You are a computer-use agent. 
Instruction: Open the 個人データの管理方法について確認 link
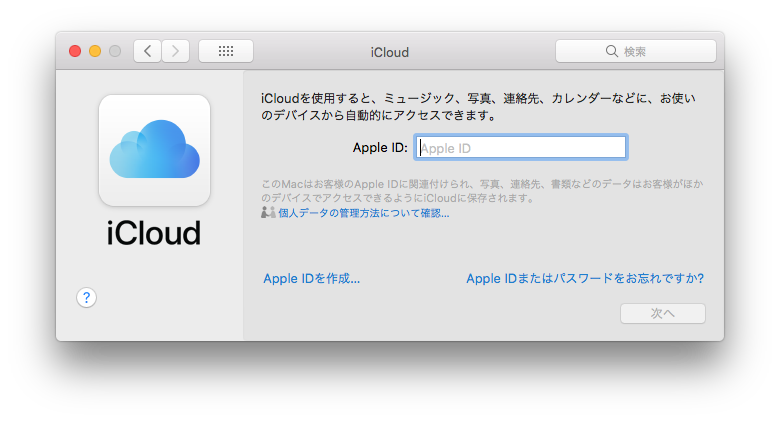click(x=363, y=213)
